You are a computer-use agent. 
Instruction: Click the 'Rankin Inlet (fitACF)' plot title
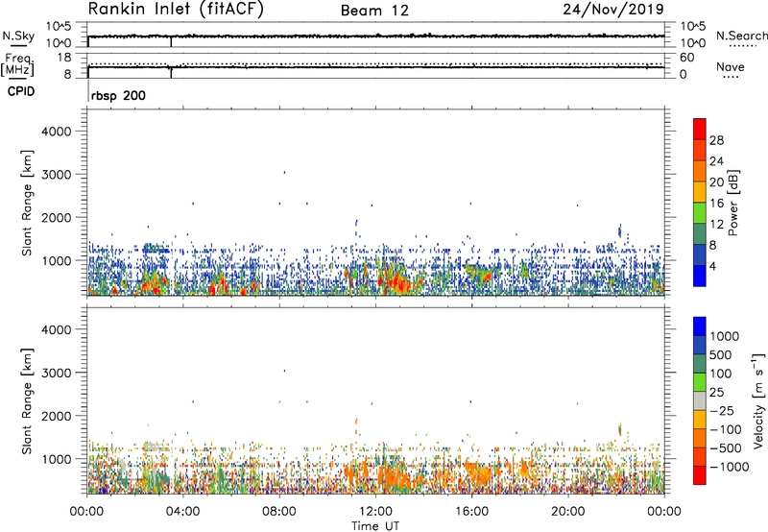click(x=176, y=10)
